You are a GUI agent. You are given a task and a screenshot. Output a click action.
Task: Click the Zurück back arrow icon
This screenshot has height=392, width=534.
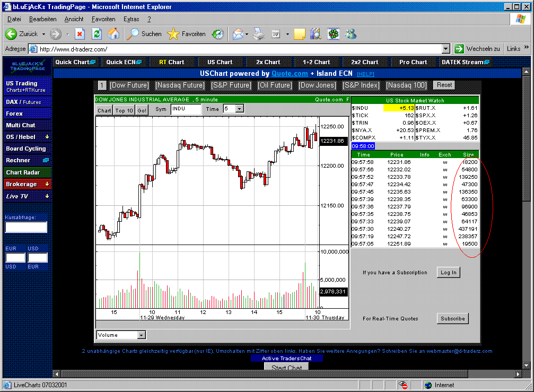pyautogui.click(x=11, y=34)
